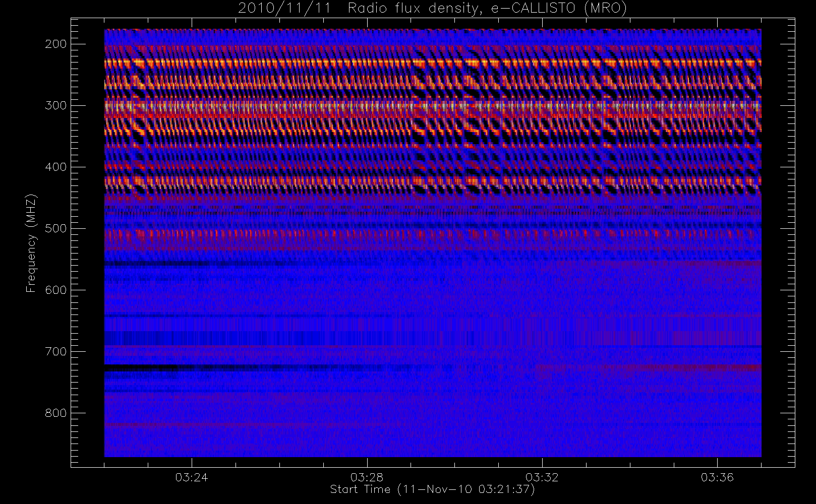Click the 03:24 time axis label
This screenshot has width=816, height=504.
point(192,477)
